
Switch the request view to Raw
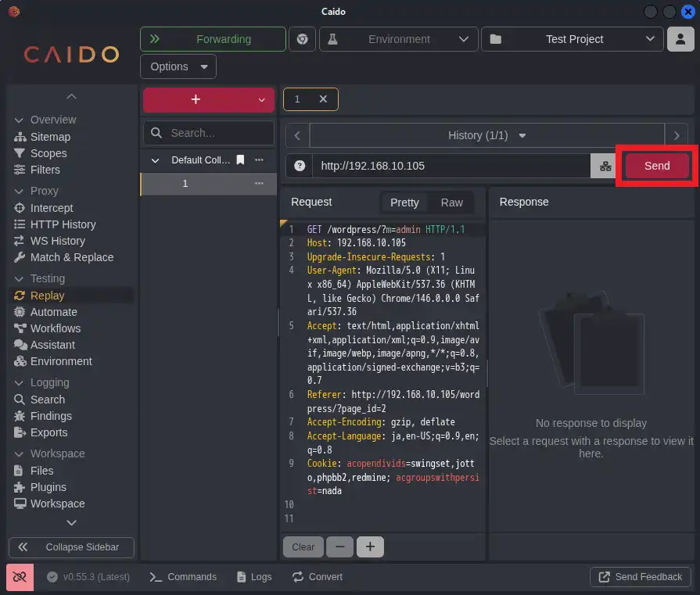451,203
